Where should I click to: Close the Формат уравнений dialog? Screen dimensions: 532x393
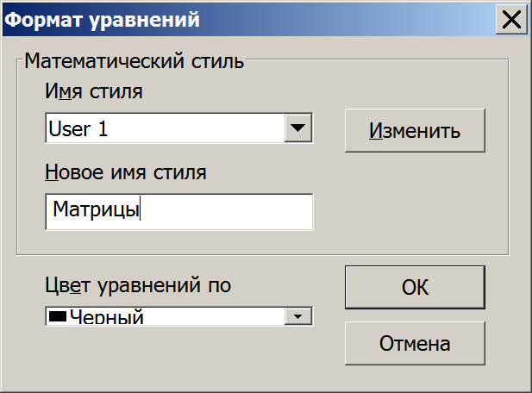(511, 19)
